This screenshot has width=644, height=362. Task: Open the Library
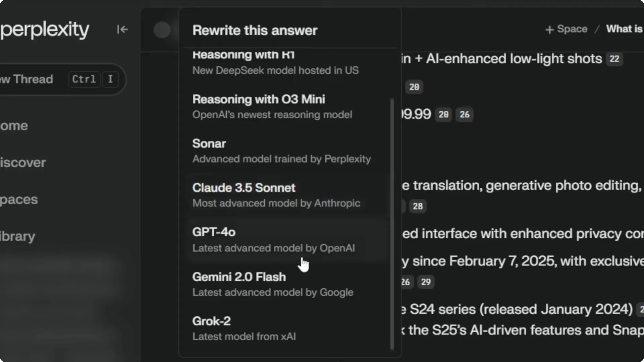(x=17, y=236)
